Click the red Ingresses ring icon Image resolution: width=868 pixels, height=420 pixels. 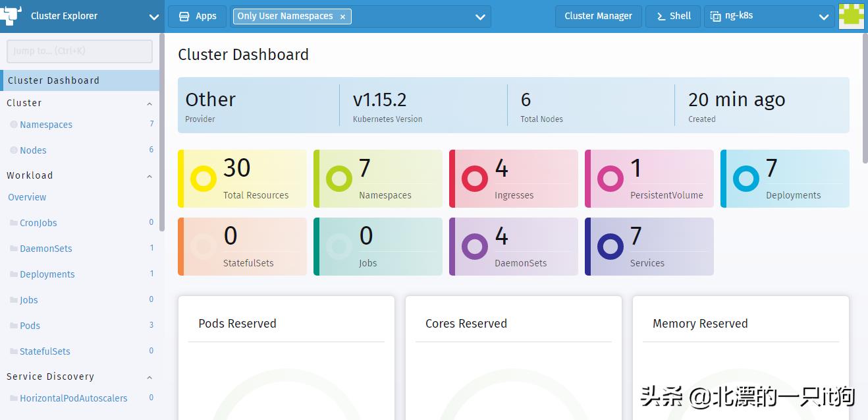[x=474, y=179]
